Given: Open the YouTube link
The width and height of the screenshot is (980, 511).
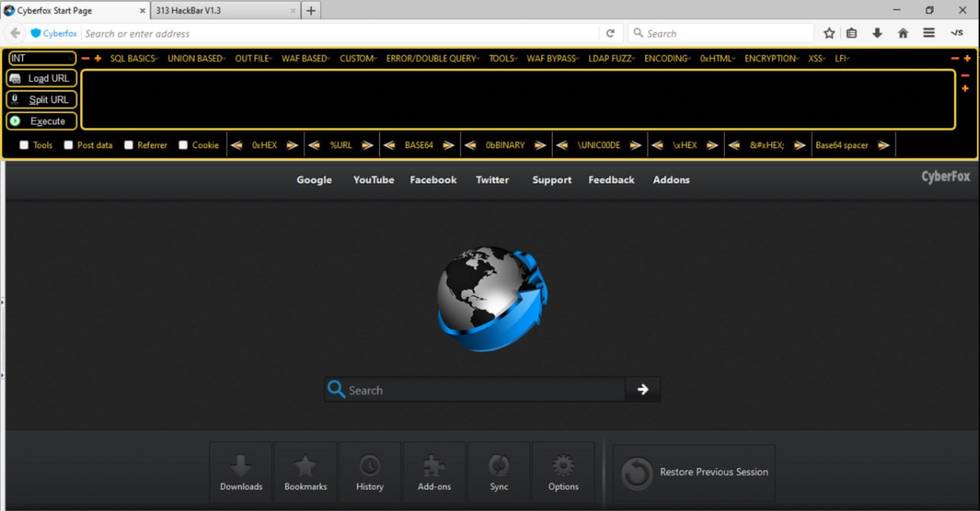Looking at the screenshot, I should click(x=374, y=179).
